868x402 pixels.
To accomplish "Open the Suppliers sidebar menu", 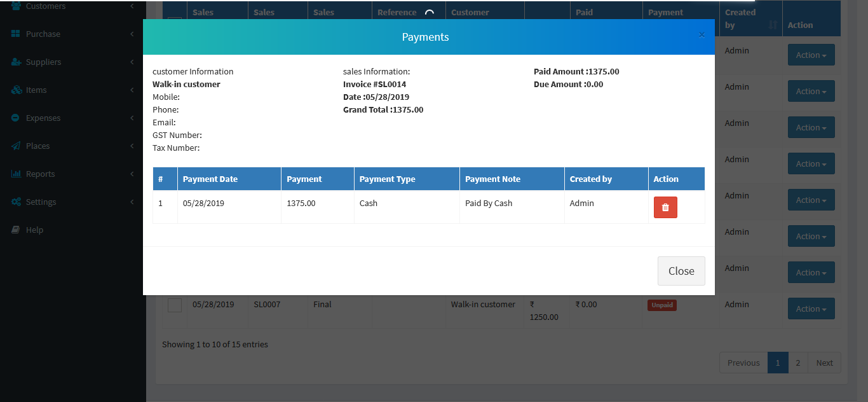I will click(x=43, y=62).
